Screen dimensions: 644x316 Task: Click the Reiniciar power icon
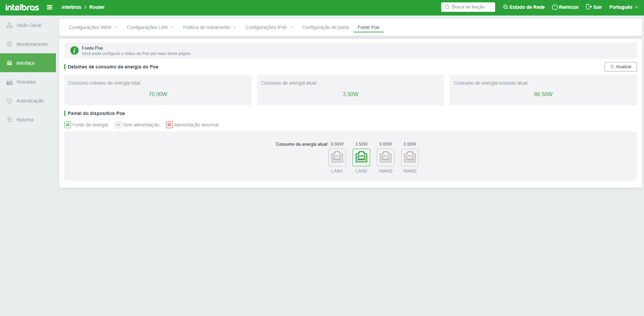[x=554, y=7]
